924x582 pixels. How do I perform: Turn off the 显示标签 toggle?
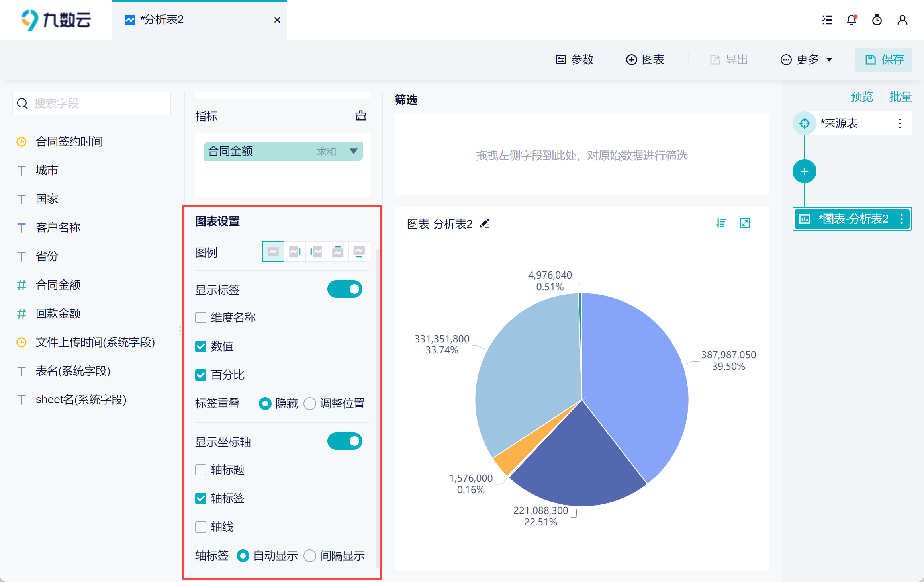pos(345,289)
